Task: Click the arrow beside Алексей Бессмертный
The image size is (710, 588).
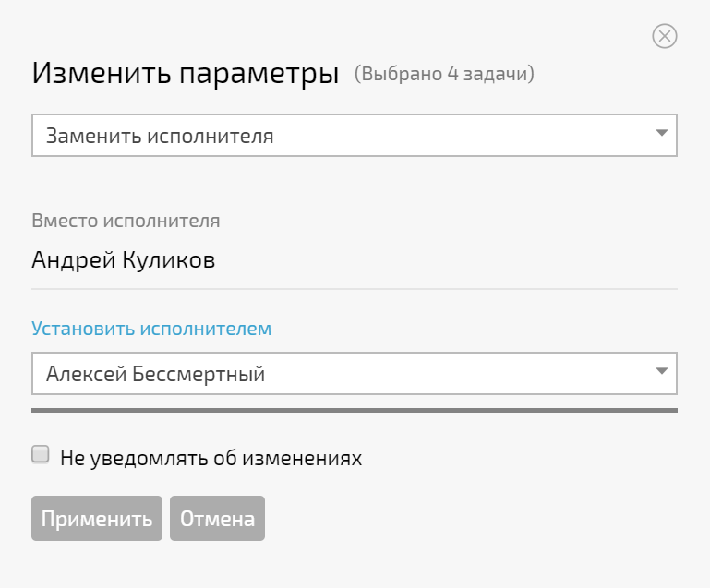Action: (x=662, y=371)
